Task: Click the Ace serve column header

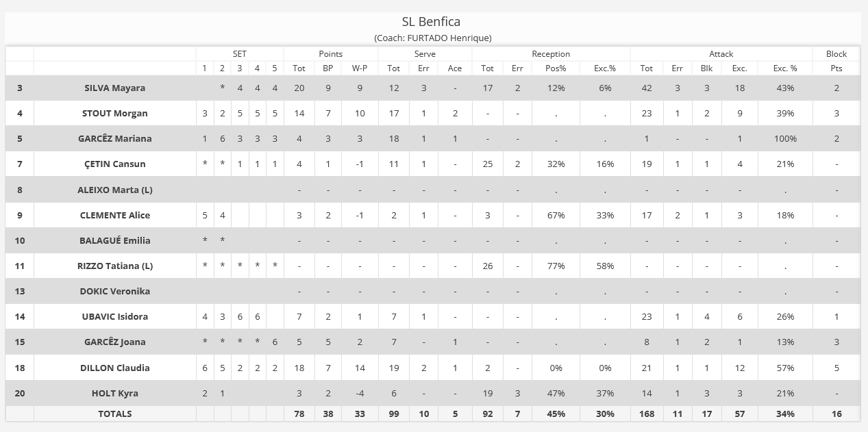Action: coord(455,68)
